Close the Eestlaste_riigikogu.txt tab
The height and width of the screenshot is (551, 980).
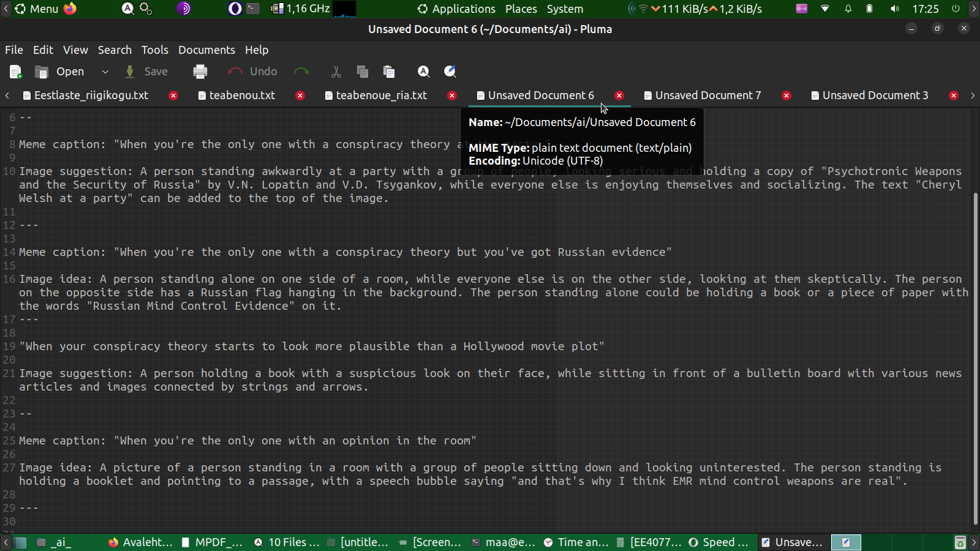click(x=173, y=96)
